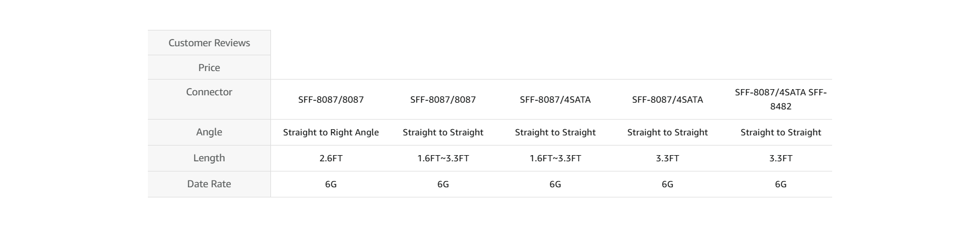The height and width of the screenshot is (251, 980).
Task: Click 1.6FT~3.3FT length in third product column
Action: 555,158
